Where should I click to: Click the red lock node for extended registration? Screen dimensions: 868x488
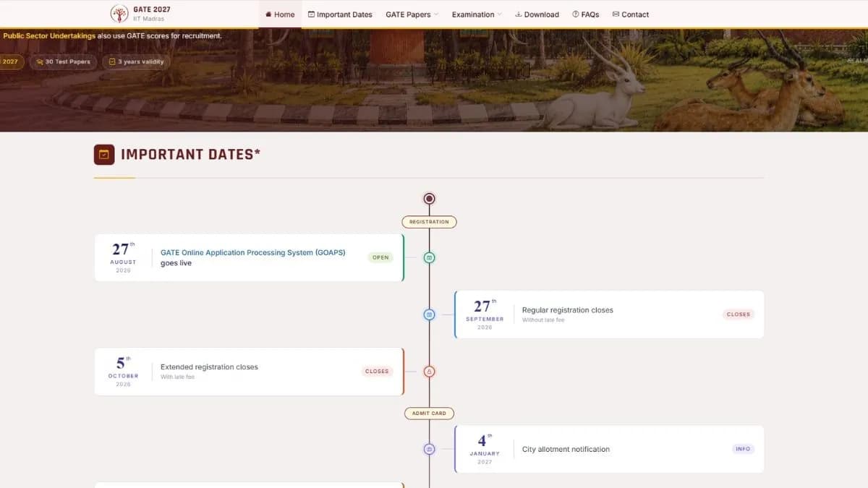pyautogui.click(x=429, y=372)
